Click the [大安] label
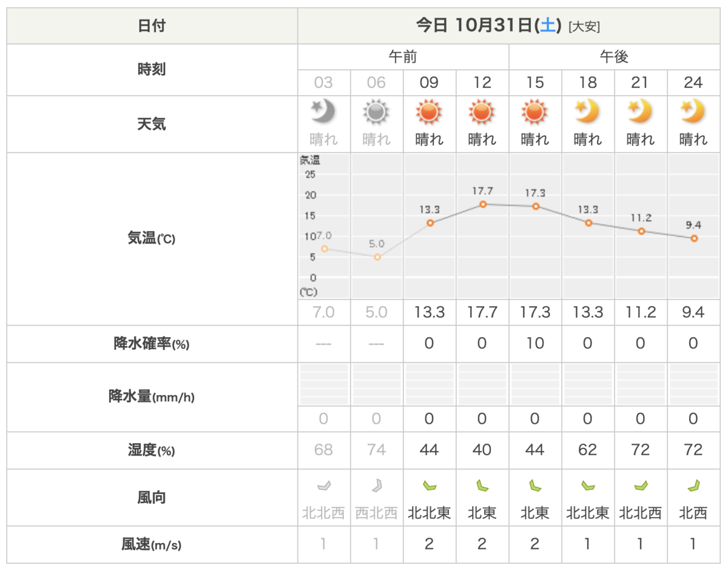728x571 pixels. click(x=584, y=27)
